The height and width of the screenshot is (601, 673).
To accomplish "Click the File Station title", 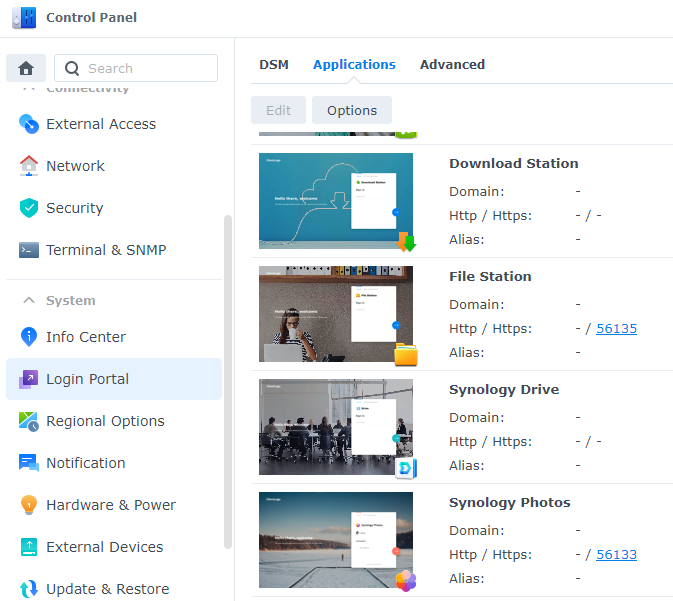I will tap(490, 276).
